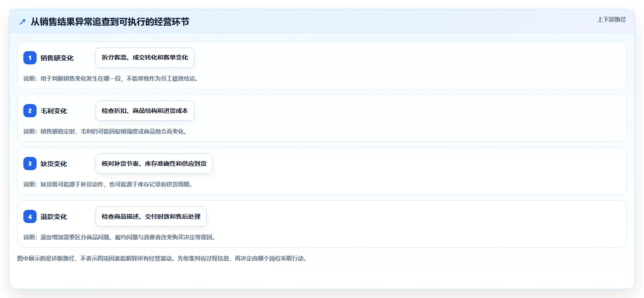Image resolution: width=644 pixels, height=298 pixels.
Task: Click the title 从销售结果异常追查到可执行的经营环节
Action: (x=110, y=22)
